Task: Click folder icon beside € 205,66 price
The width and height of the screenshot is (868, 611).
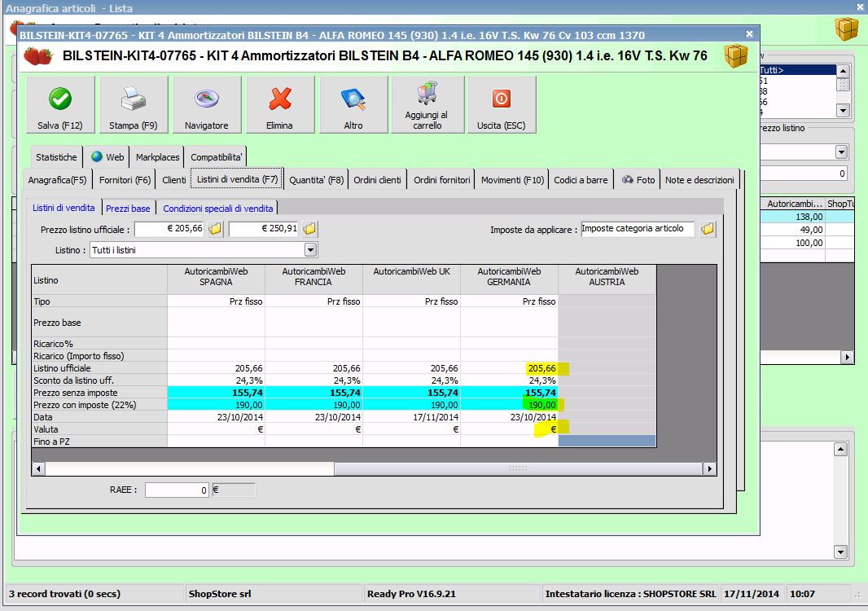Action: click(215, 230)
